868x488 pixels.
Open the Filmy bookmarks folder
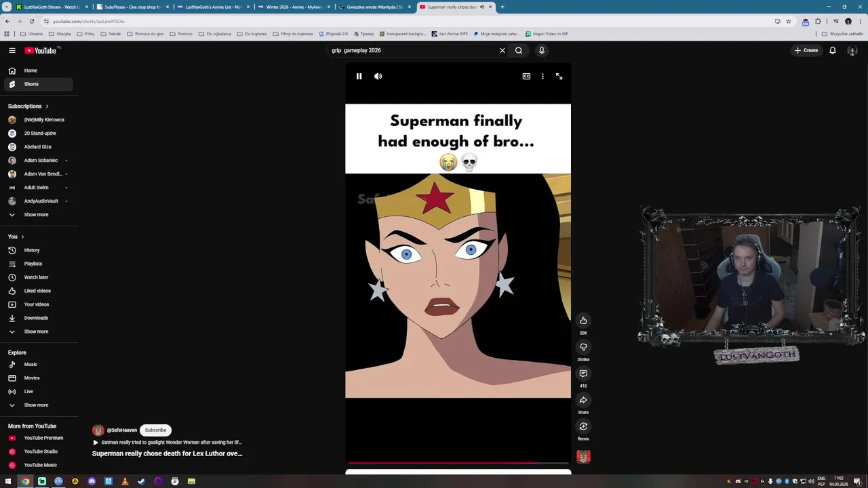[86, 34]
